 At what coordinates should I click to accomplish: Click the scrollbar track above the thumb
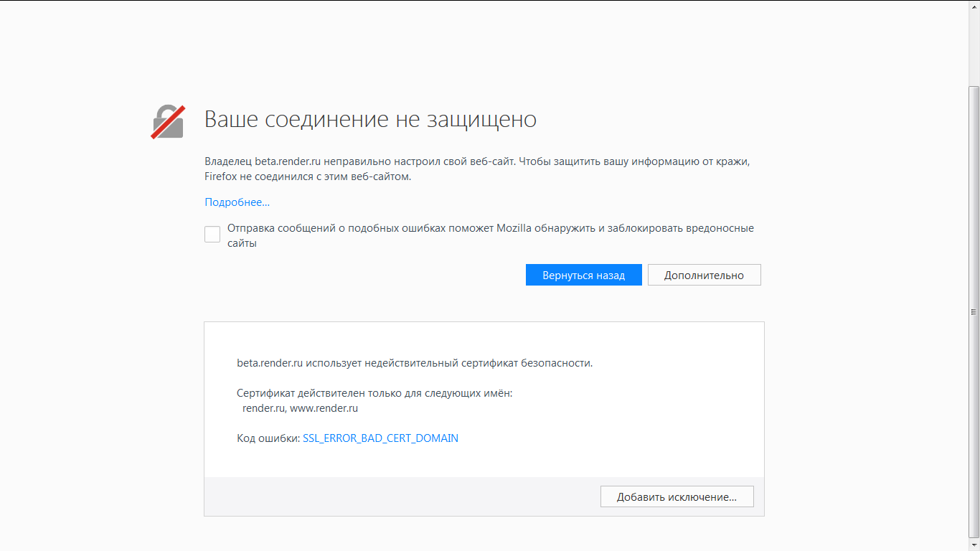pyautogui.click(x=974, y=43)
